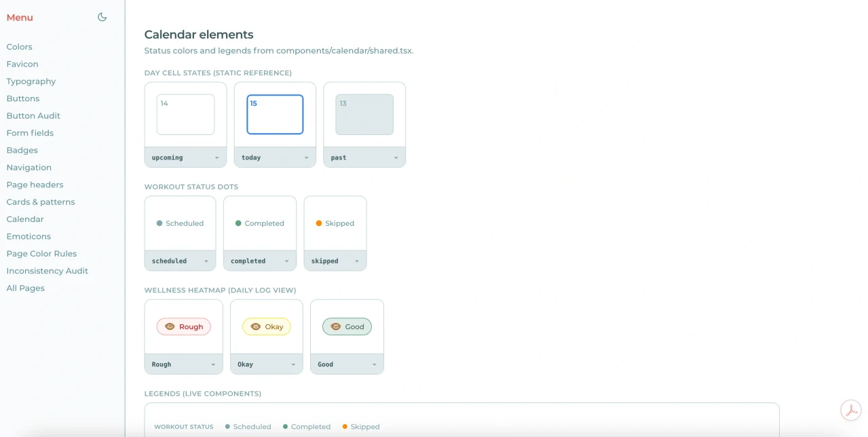Click the Good wellness badge

click(347, 326)
